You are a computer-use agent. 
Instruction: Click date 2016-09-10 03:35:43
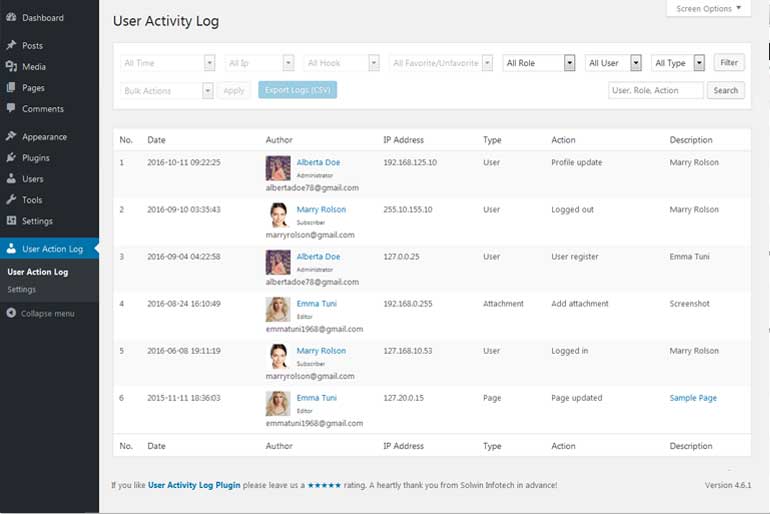tap(184, 209)
